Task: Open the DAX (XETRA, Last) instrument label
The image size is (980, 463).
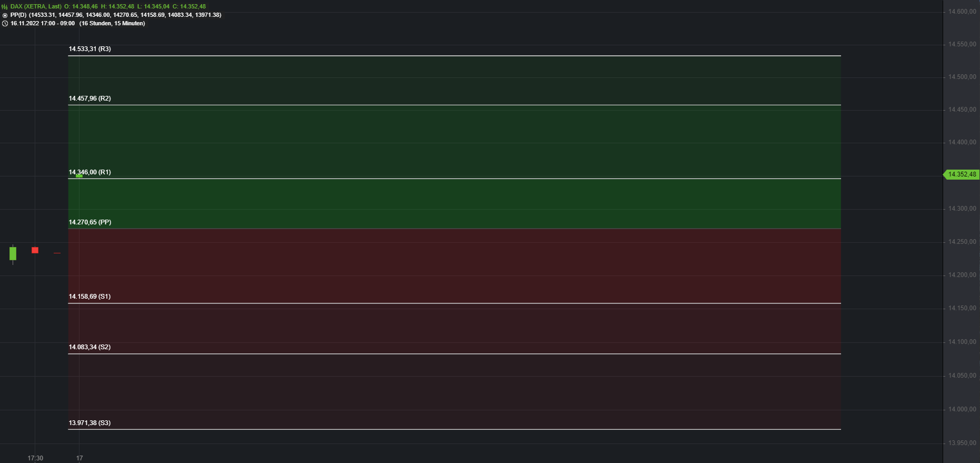Action: (x=36, y=7)
